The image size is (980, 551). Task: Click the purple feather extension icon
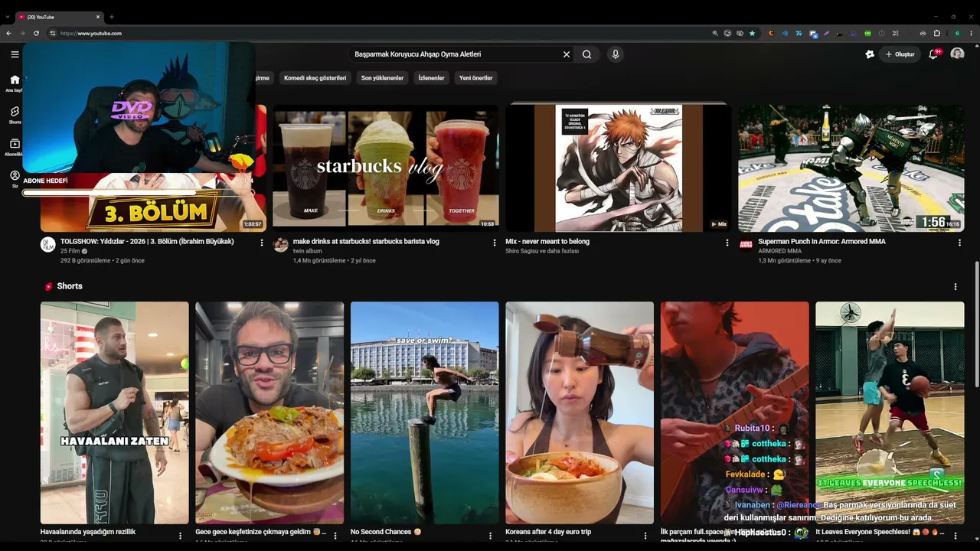[x=827, y=34]
